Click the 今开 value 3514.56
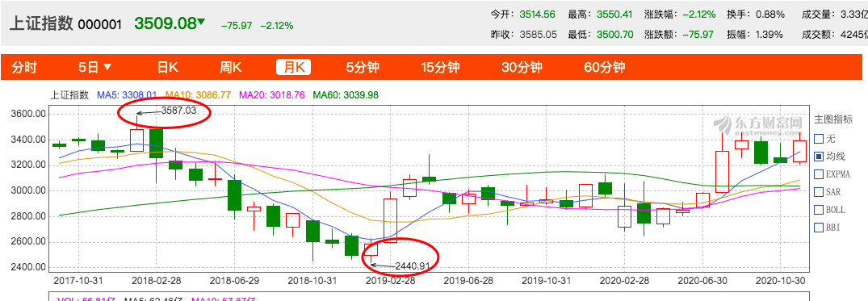This screenshot has height=301, width=868. (x=539, y=15)
